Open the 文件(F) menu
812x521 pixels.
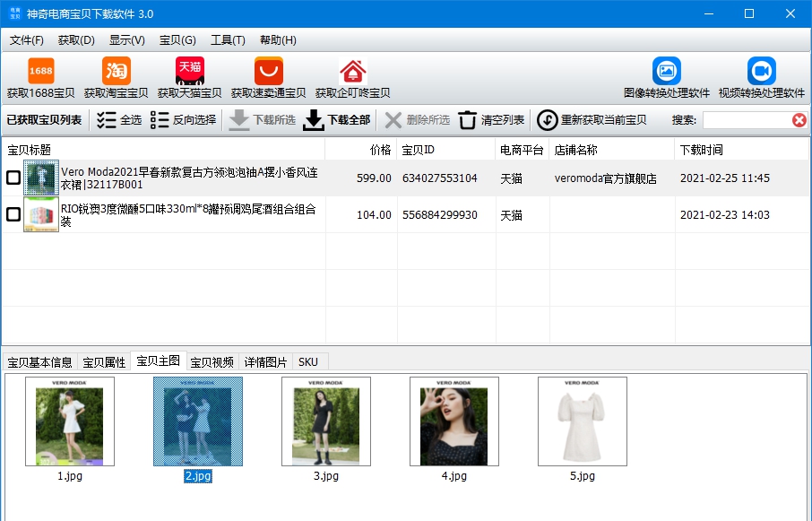click(26, 40)
